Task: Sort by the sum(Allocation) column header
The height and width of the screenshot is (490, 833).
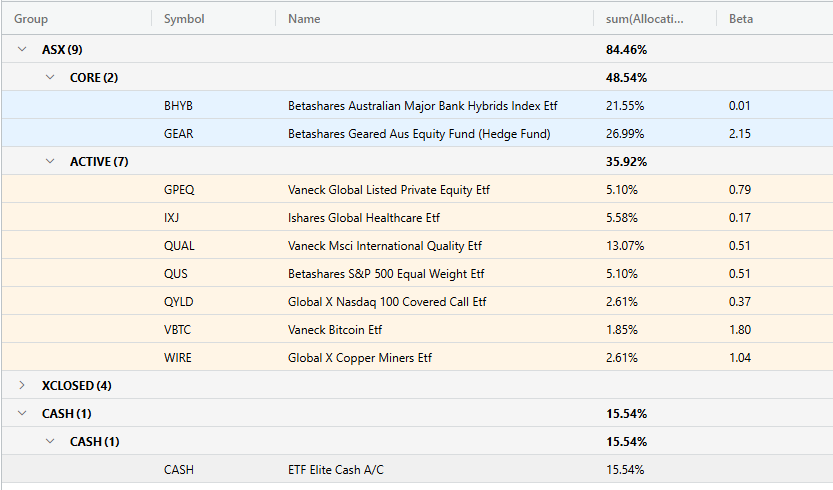Action: [644, 19]
